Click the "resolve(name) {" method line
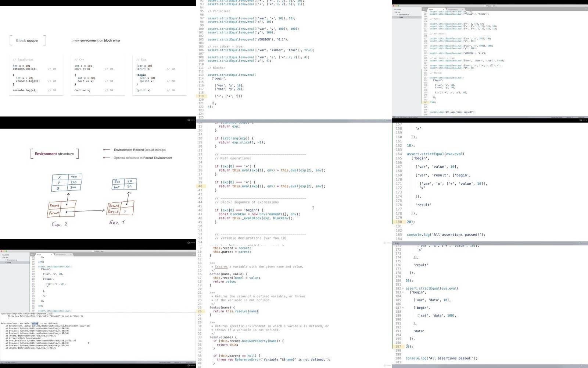The height and width of the screenshot is (368, 588). (223, 337)
